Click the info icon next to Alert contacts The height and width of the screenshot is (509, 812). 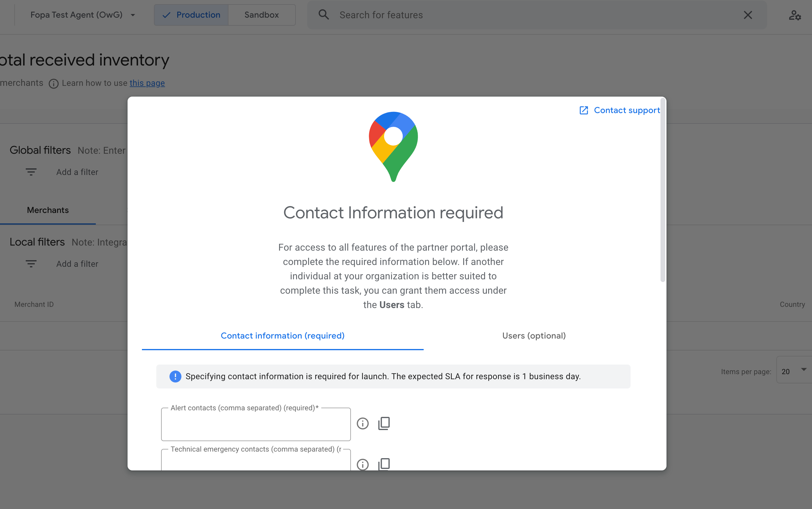(362, 423)
